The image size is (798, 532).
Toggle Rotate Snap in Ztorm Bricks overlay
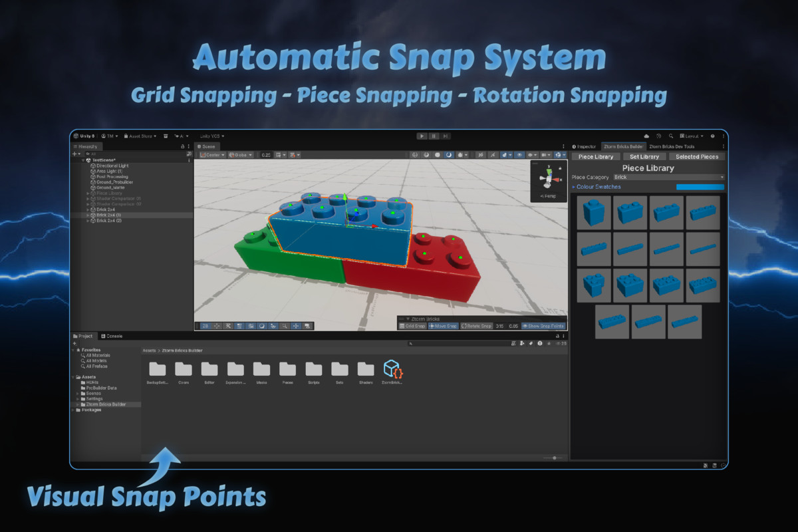[476, 326]
